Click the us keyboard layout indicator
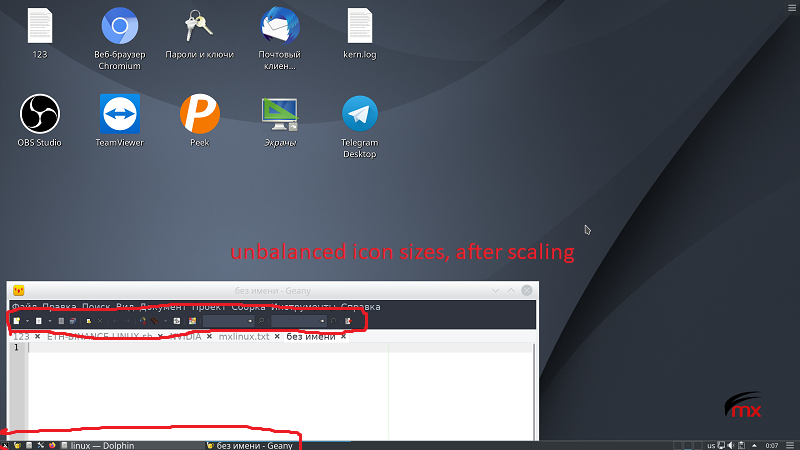The image size is (800, 450). click(711, 445)
